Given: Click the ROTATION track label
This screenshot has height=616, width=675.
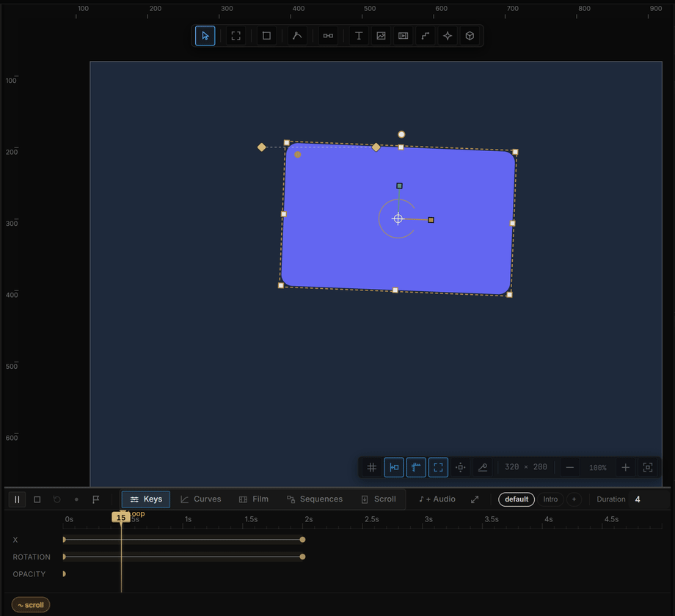Looking at the screenshot, I should [x=32, y=557].
